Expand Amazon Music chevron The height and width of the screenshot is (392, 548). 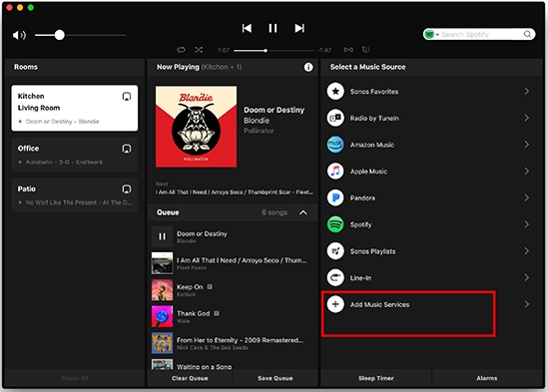pyautogui.click(x=527, y=145)
